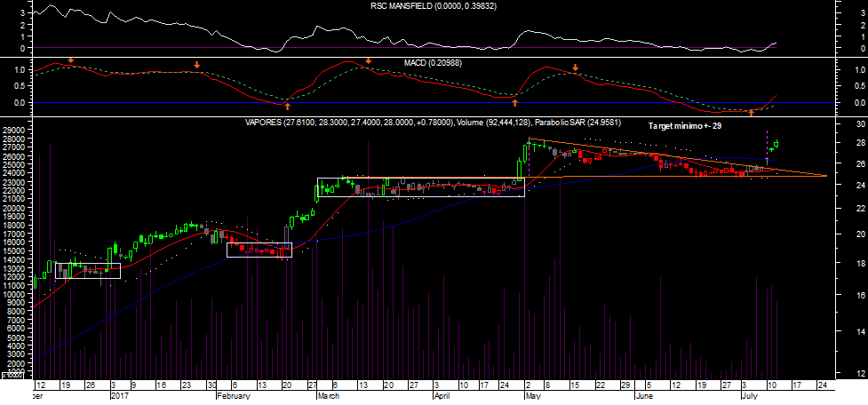This screenshot has height=405, width=868.
Task: Click the 13 date label in February
Action: coord(262,385)
